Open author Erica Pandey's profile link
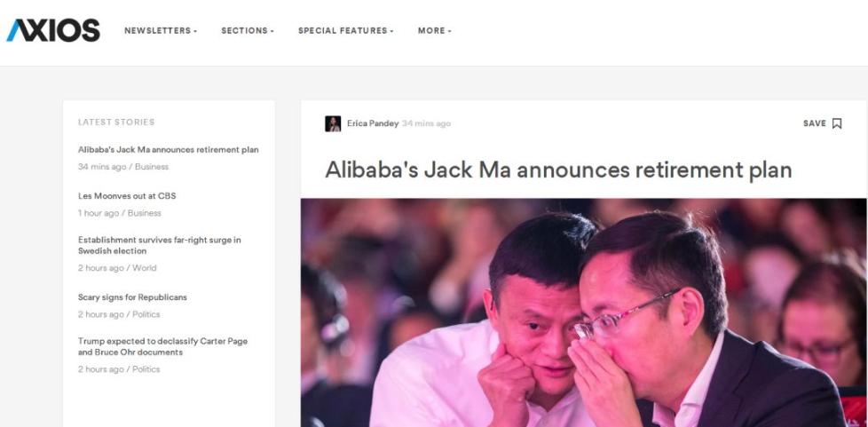The image size is (868, 427). (x=373, y=123)
